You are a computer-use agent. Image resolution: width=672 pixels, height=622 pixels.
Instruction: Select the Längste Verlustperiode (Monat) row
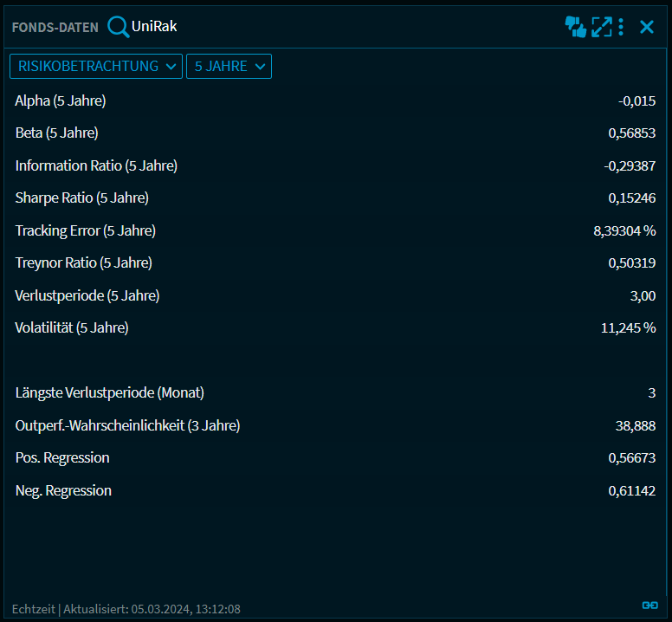[x=110, y=393]
